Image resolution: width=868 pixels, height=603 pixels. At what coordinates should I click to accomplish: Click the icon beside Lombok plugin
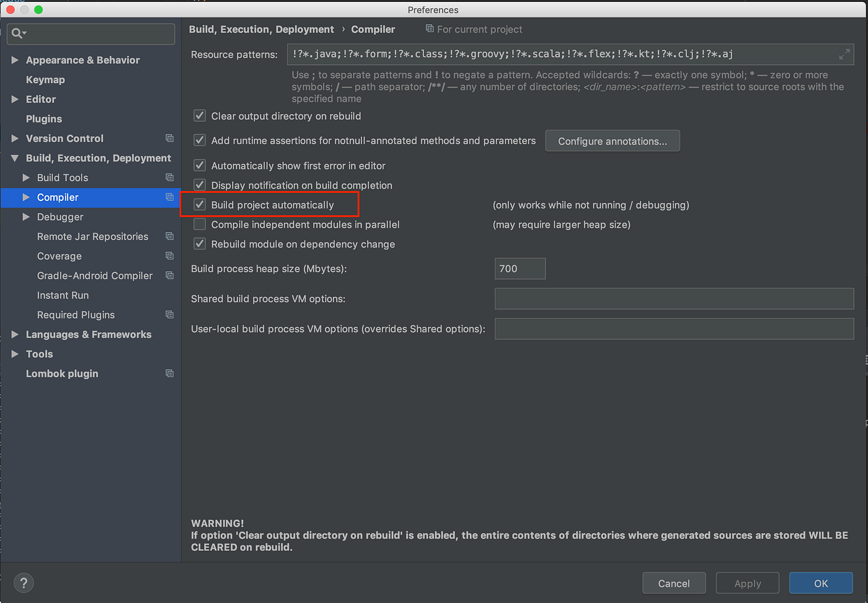pyautogui.click(x=169, y=373)
